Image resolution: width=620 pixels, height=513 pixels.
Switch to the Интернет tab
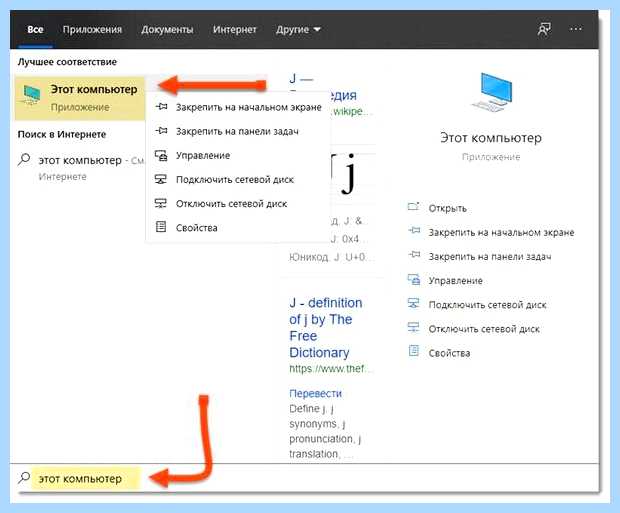pyautogui.click(x=235, y=30)
